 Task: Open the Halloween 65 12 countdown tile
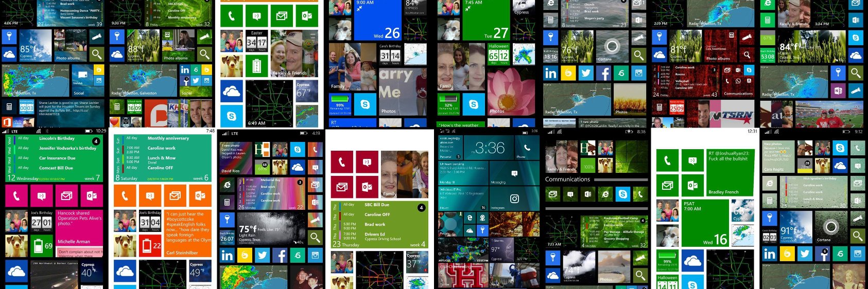[498, 54]
